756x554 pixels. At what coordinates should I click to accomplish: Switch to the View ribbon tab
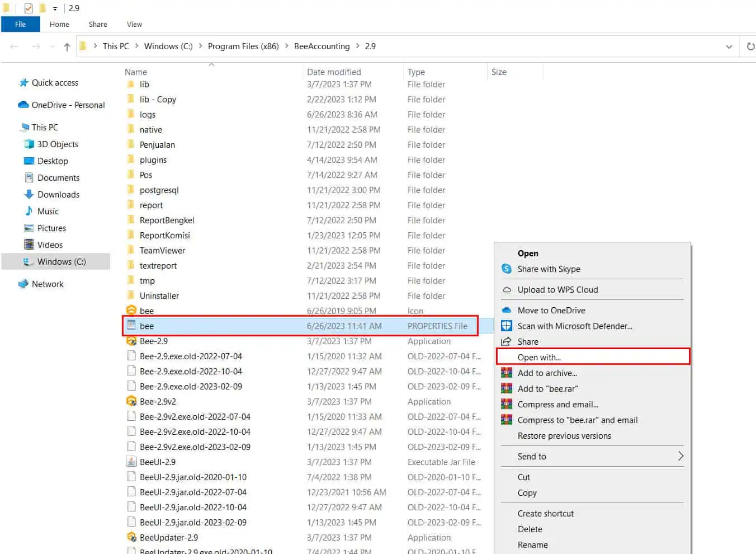point(134,24)
